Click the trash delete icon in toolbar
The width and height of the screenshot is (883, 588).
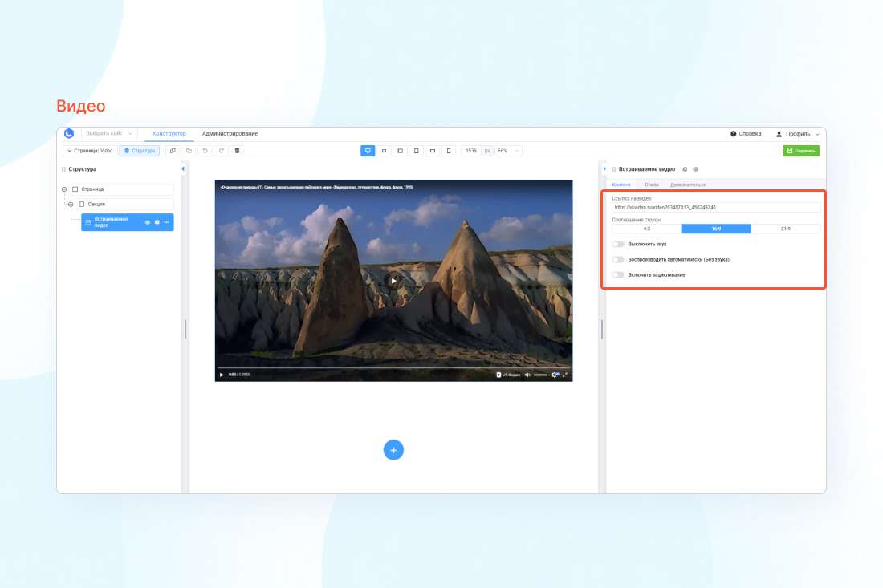[237, 151]
